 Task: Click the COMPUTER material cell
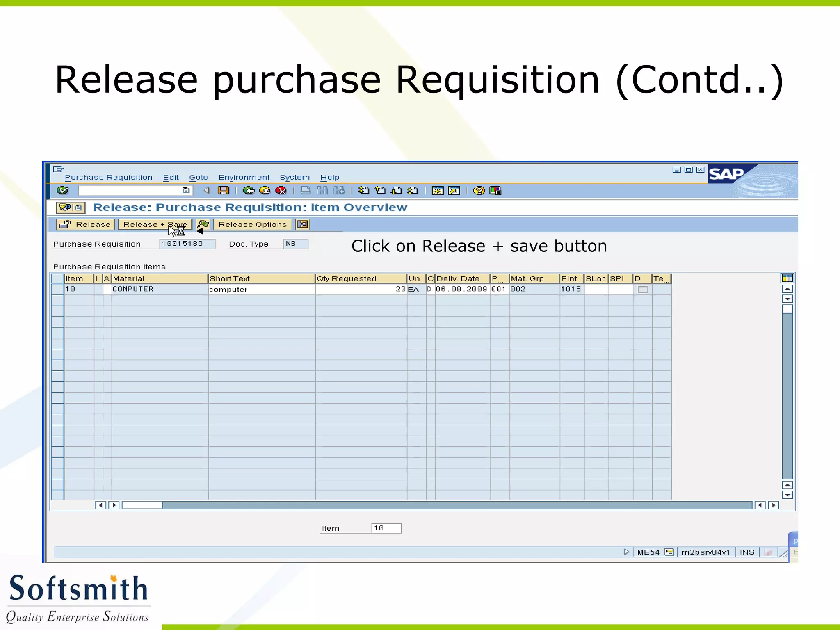[x=160, y=289]
